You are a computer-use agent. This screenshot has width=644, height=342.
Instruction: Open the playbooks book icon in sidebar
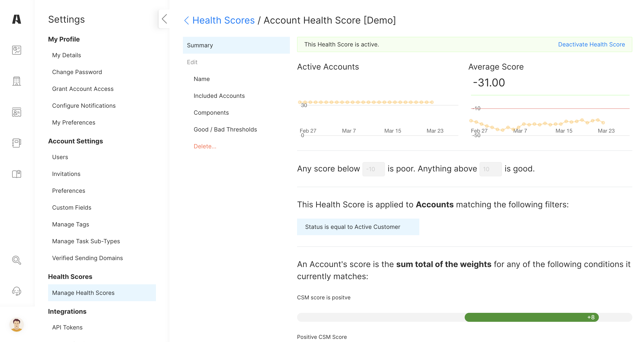16,174
